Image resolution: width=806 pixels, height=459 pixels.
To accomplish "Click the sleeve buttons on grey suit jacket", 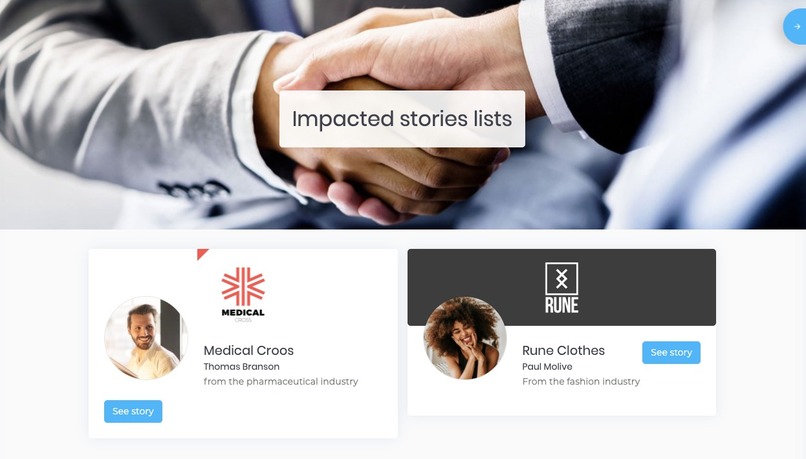I will [194, 191].
